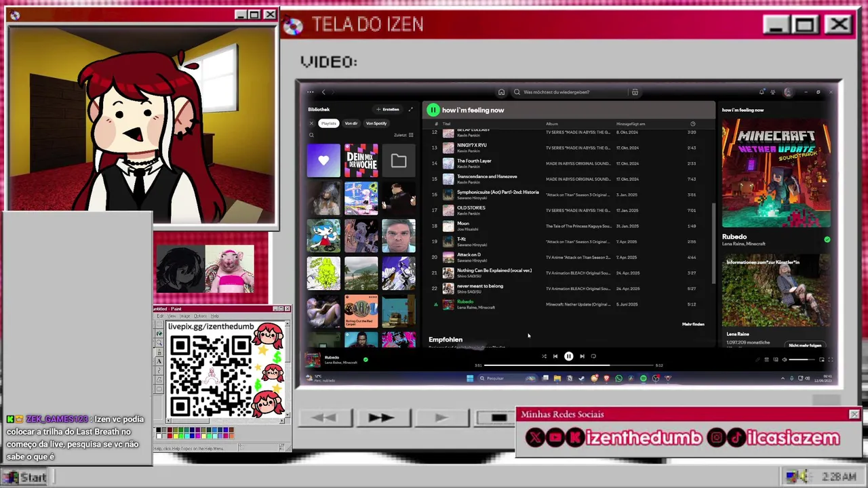
Task: Click the 'Mehr finden' link
Action: 693,324
